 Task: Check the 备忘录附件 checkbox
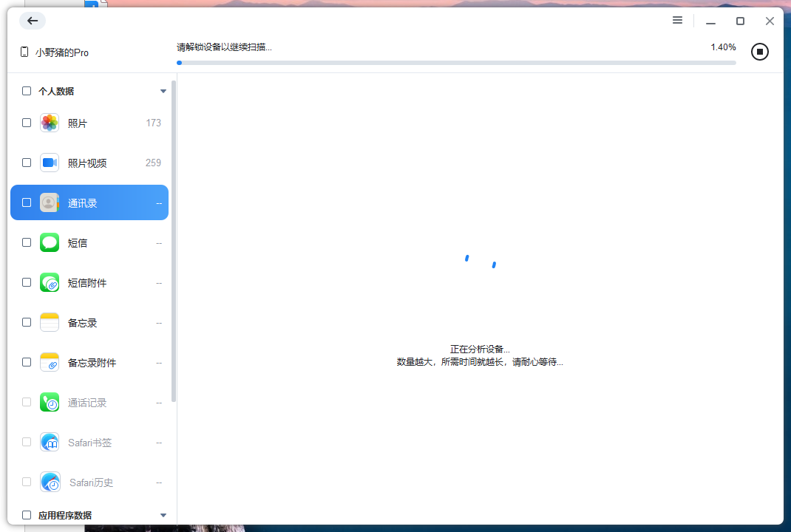point(26,362)
